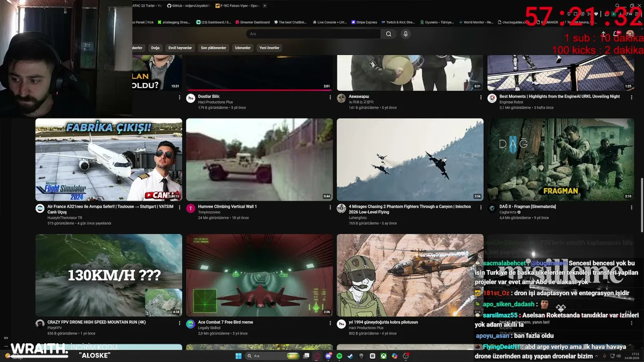Screen dimensions: 644x362
Task: Play the Mirages chasing Phantoms thumbnail
Action: [x=410, y=159]
